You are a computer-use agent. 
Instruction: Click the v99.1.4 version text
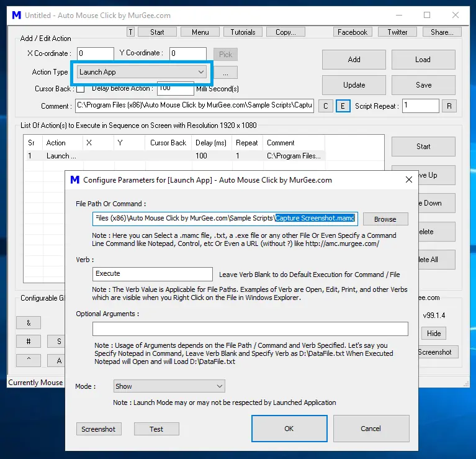(434, 316)
